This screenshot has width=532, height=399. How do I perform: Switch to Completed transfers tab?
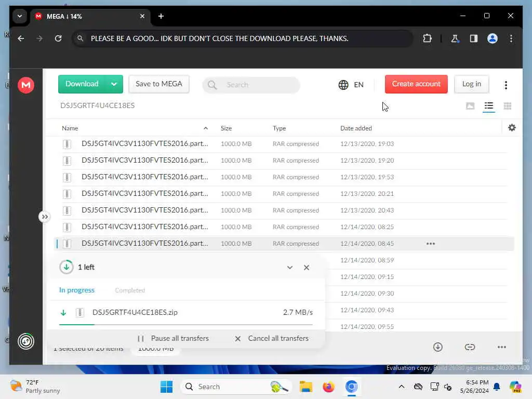click(130, 290)
